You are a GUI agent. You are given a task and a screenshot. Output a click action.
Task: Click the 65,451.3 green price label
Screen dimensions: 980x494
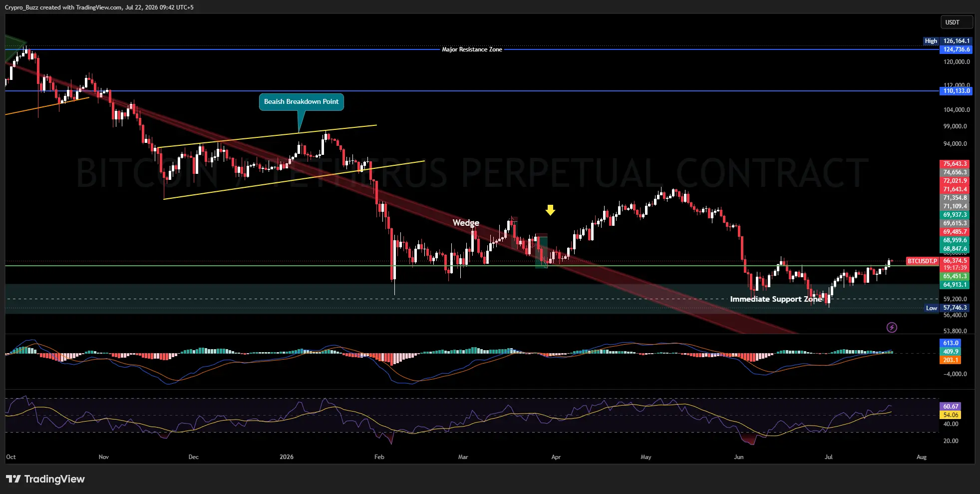tap(955, 276)
